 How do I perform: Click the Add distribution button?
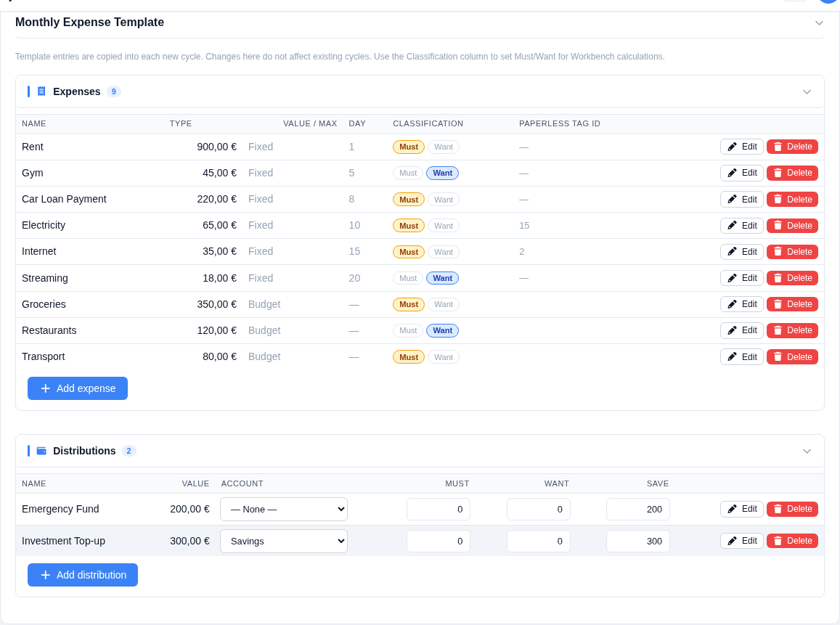83,575
